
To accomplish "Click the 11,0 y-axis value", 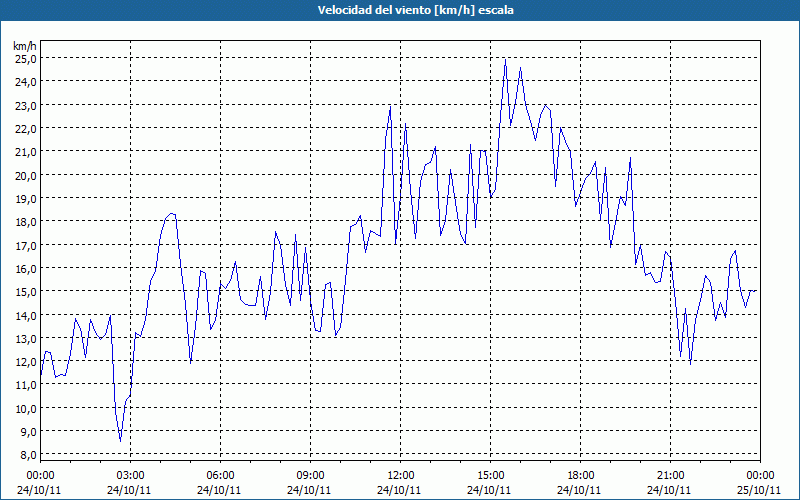I will (x=26, y=385).
